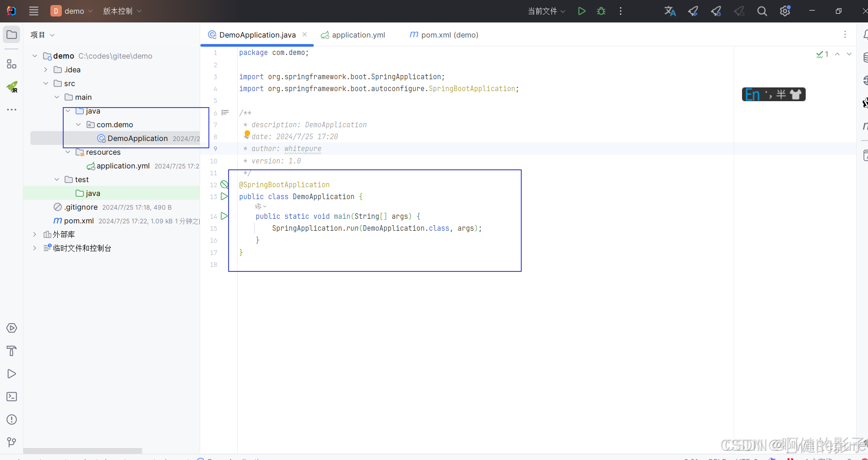The image size is (868, 460).
Task: Run the current file with the toolbar play icon
Action: (x=582, y=11)
